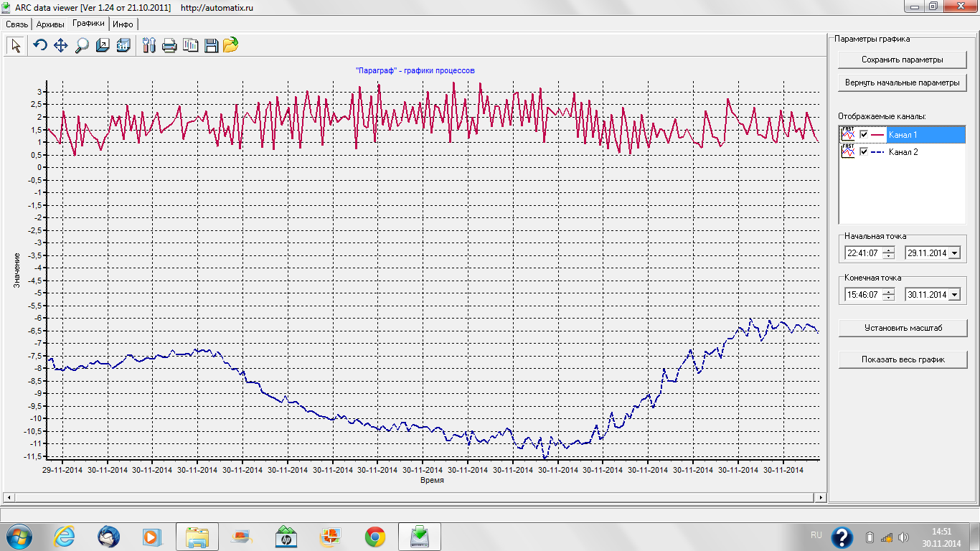Click Вернуть начальные параметры button
Screen dimensions: 980x551
903,83
